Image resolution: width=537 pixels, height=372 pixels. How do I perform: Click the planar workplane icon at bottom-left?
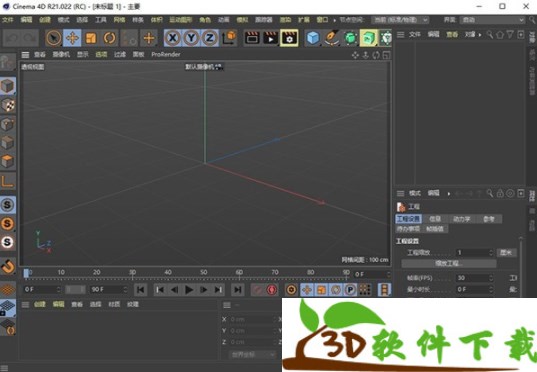point(8,326)
